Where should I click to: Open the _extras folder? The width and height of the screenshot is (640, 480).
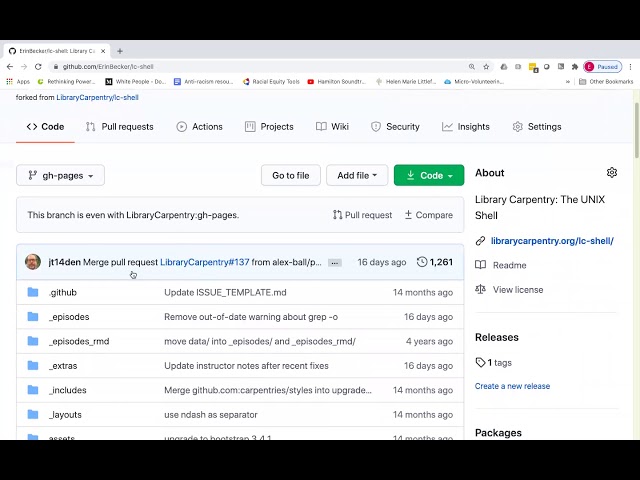click(63, 366)
